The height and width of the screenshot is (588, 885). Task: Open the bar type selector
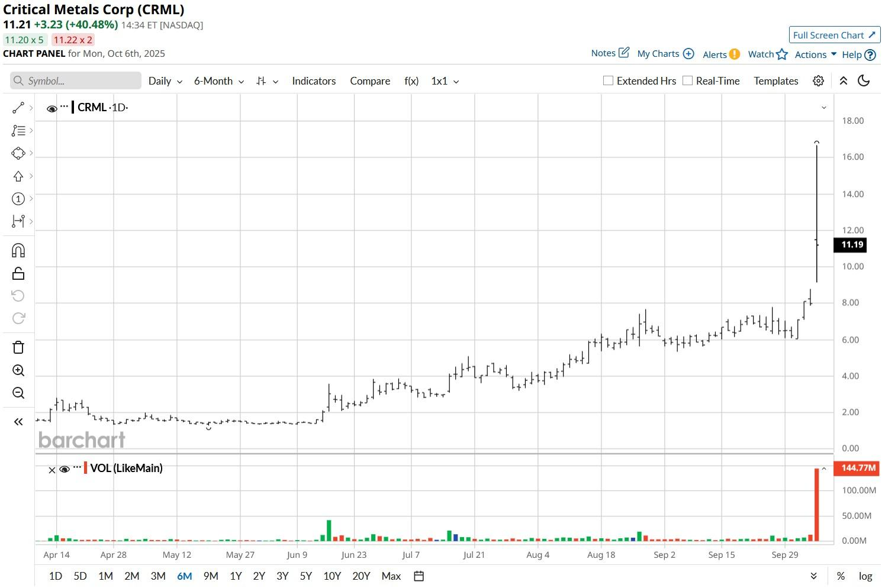[x=267, y=81]
